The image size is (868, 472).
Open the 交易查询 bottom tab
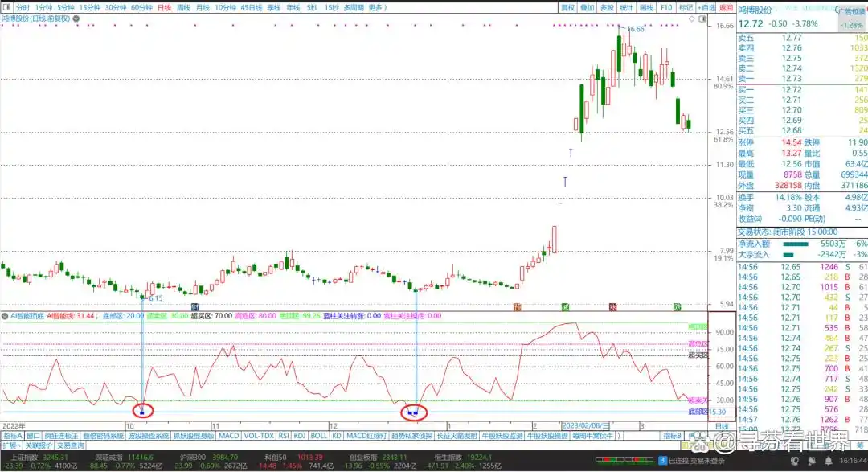coord(70,445)
